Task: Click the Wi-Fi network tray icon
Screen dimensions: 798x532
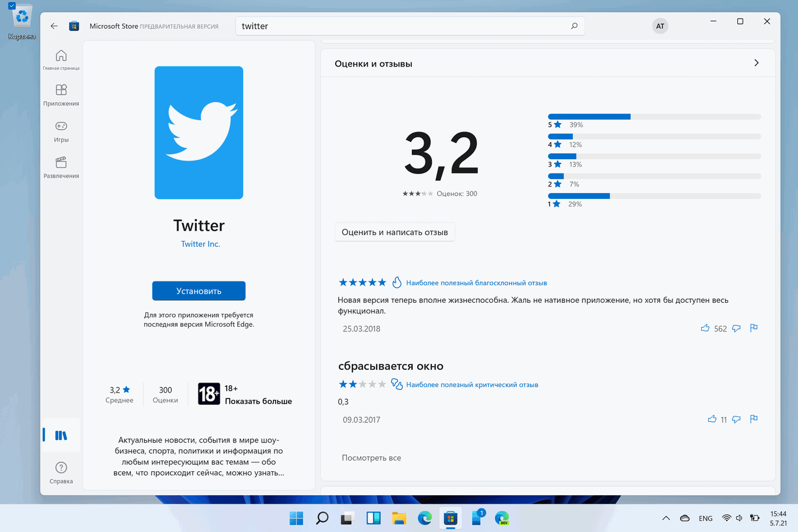Action: pos(727,518)
